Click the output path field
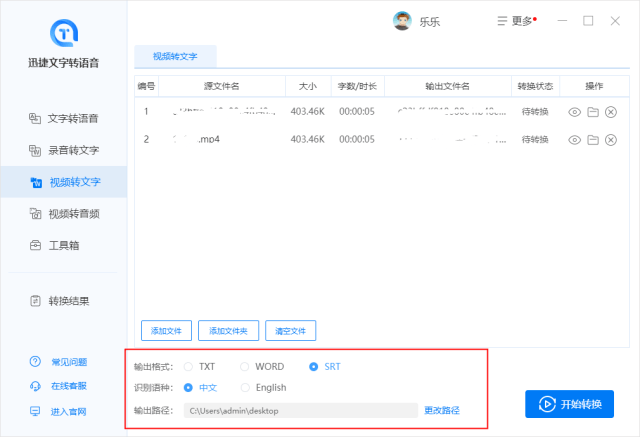The width and height of the screenshot is (640, 437). pos(300,410)
